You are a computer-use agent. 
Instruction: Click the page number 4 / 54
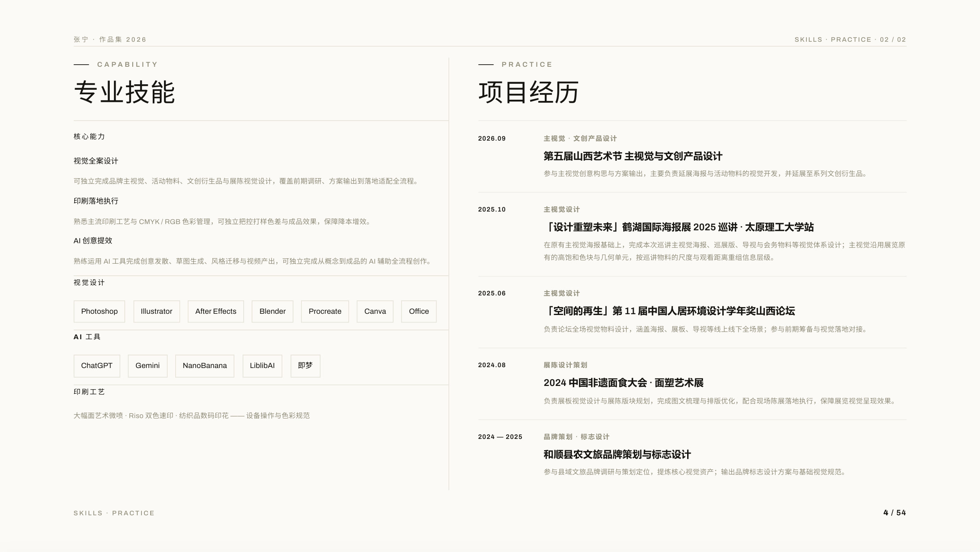(894, 513)
